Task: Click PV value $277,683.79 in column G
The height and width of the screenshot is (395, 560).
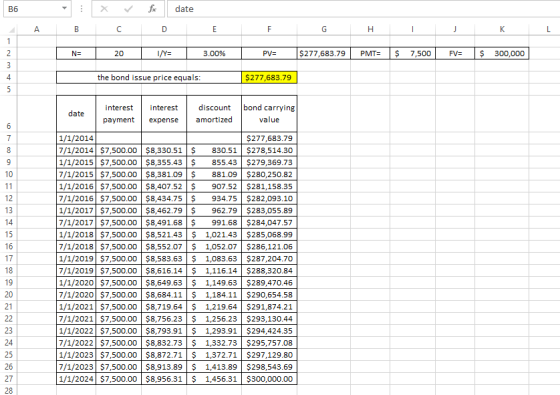Action: tap(324, 54)
